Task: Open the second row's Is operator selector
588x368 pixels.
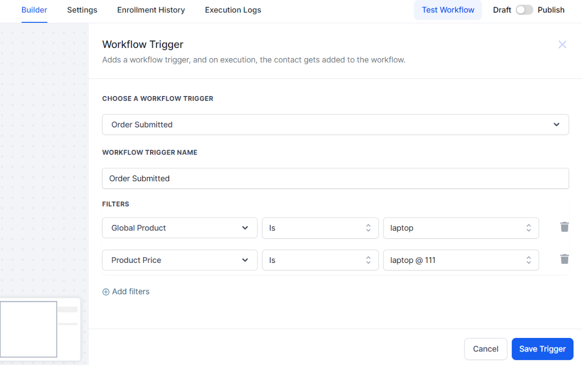Action: pyautogui.click(x=320, y=261)
